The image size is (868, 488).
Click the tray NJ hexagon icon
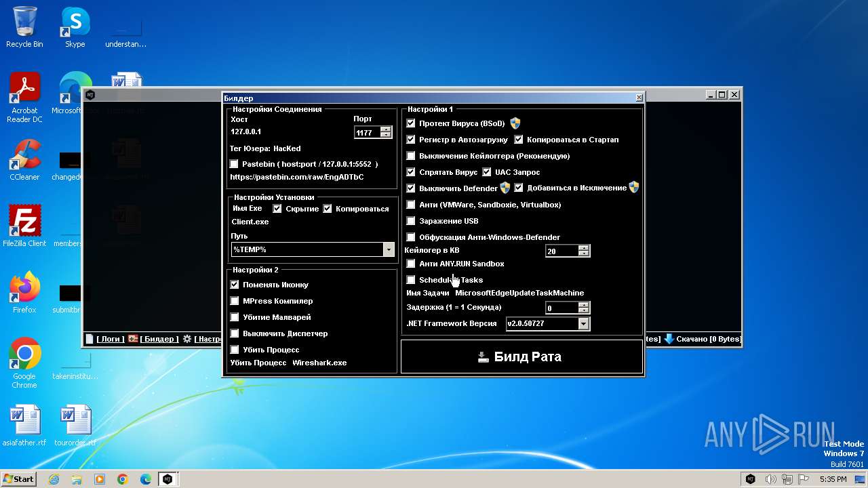coord(751,479)
